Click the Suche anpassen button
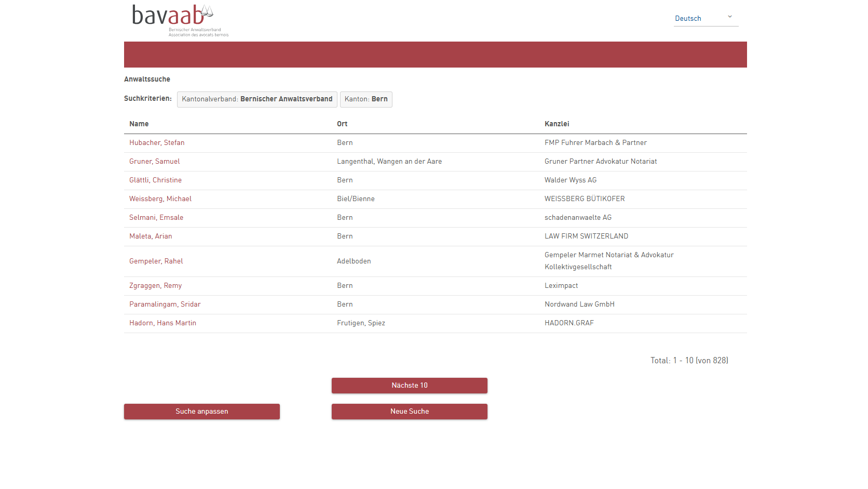Screen dimensions: 868x489 click(202, 412)
